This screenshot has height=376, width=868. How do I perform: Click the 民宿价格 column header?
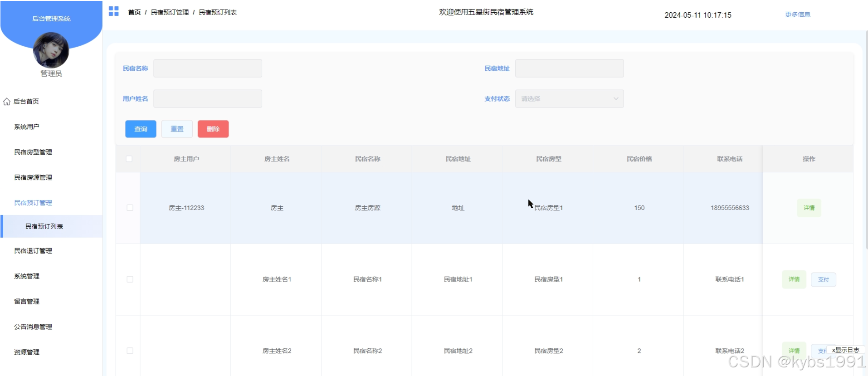[x=639, y=159]
